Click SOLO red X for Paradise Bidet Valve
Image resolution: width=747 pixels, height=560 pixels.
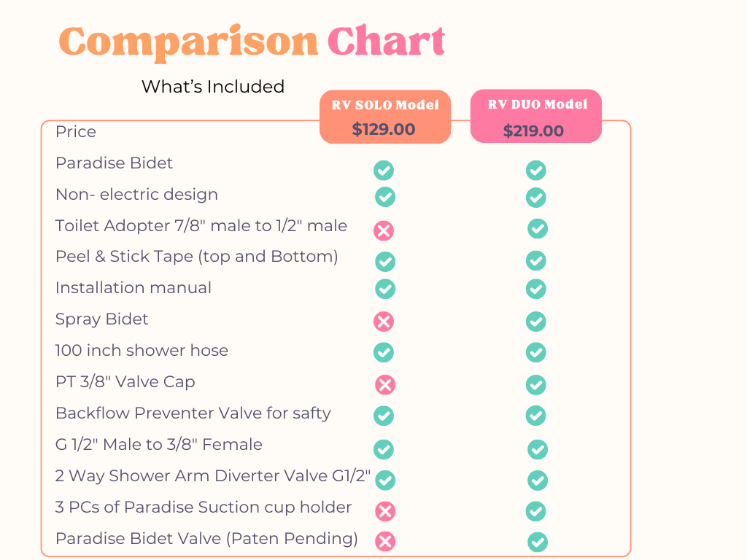385,541
